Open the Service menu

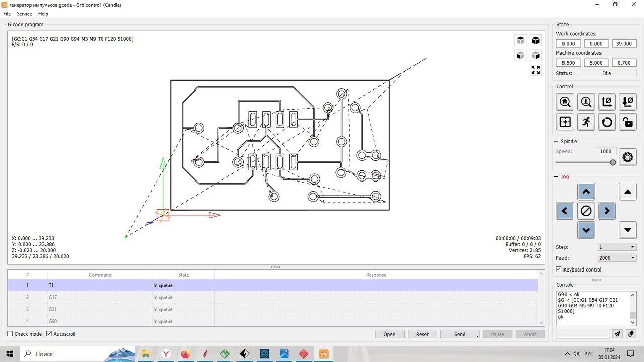[24, 14]
